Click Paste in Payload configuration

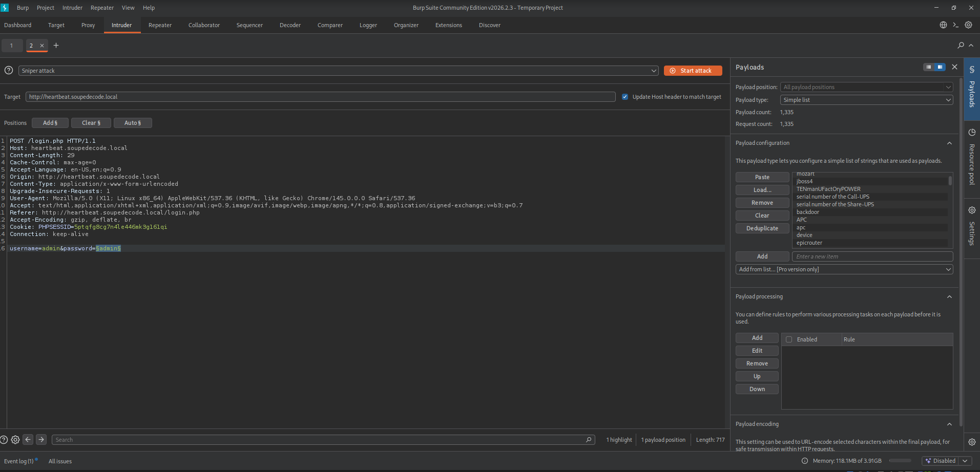[762, 177]
